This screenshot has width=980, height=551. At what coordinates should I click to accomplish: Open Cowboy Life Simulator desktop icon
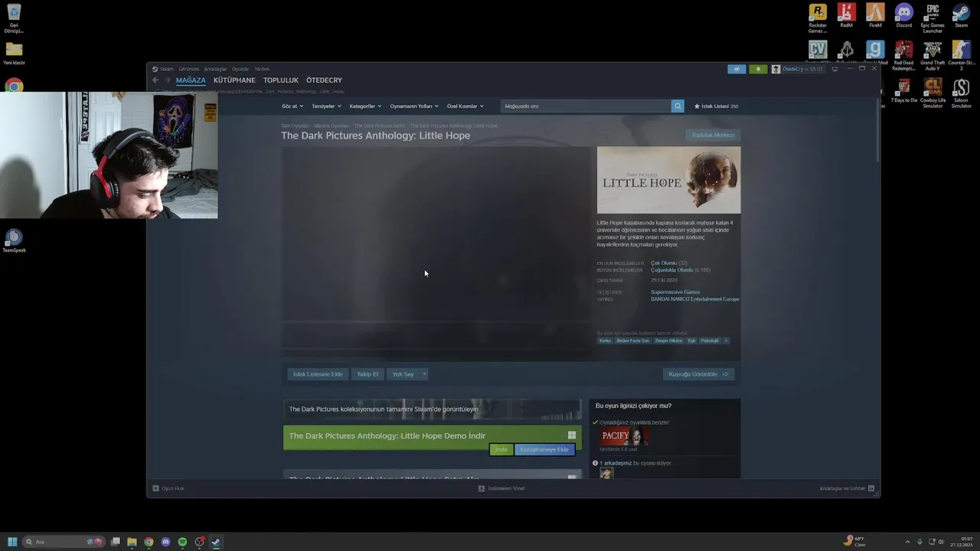click(933, 94)
